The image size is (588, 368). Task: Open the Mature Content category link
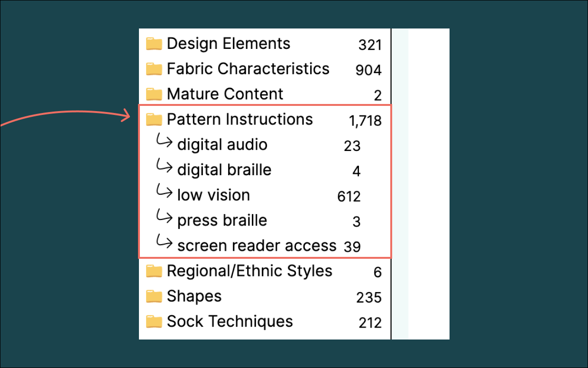(225, 94)
